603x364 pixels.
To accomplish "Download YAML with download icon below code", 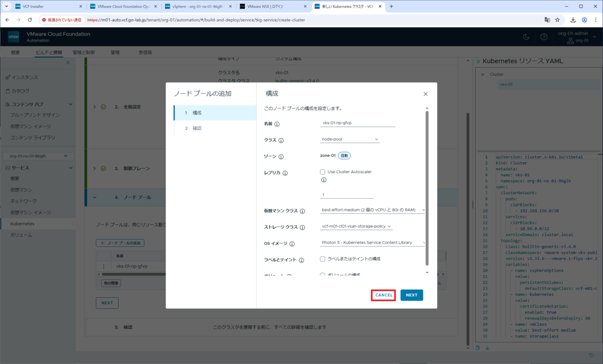I will point(487,347).
